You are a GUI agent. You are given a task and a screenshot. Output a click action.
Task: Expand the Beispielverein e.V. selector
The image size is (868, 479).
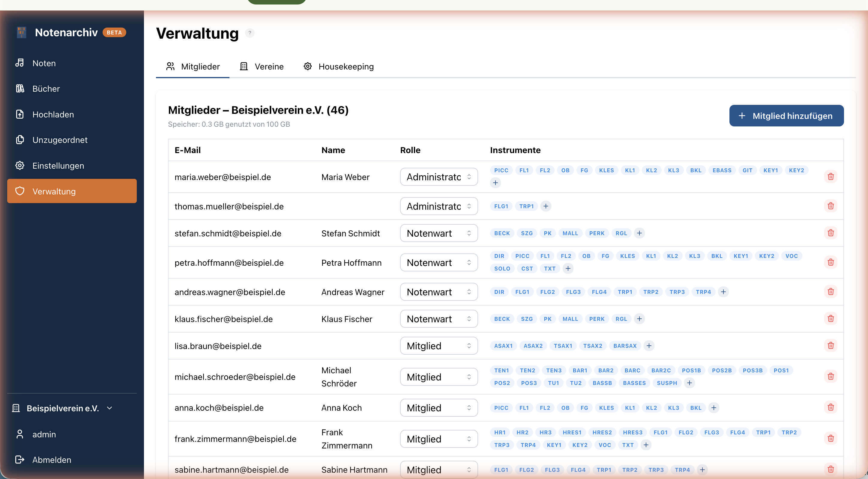(109, 408)
